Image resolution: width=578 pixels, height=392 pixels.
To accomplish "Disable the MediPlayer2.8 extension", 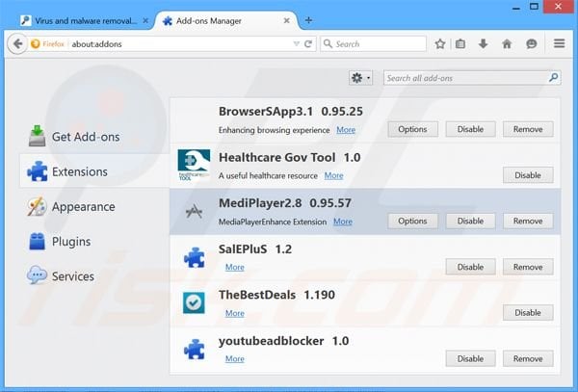I will pos(470,222).
